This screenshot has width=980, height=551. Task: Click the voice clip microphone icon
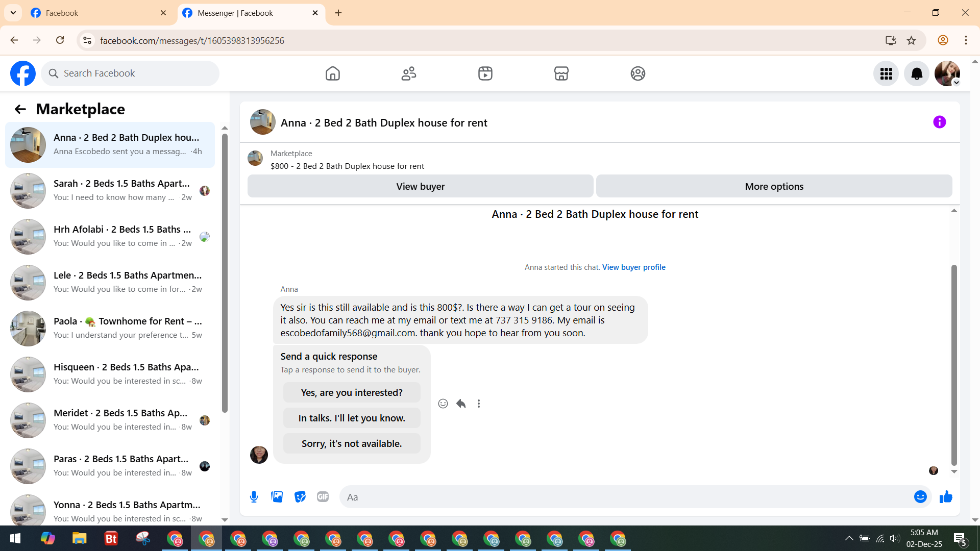[x=254, y=497]
